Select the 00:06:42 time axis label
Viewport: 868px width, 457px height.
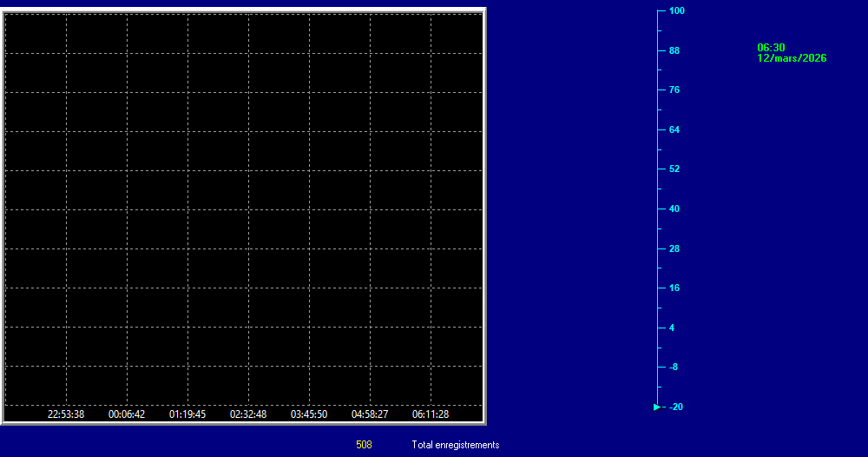127,414
